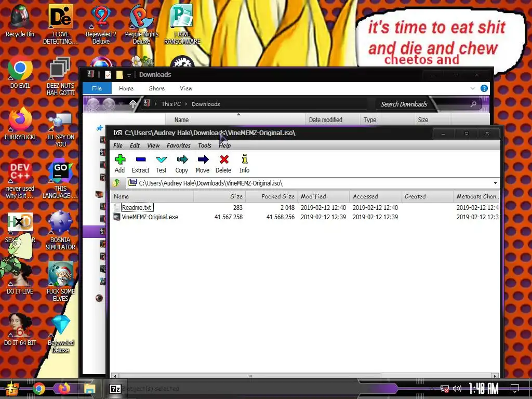Click the Add button in 7-Zip toolbar

120,164
